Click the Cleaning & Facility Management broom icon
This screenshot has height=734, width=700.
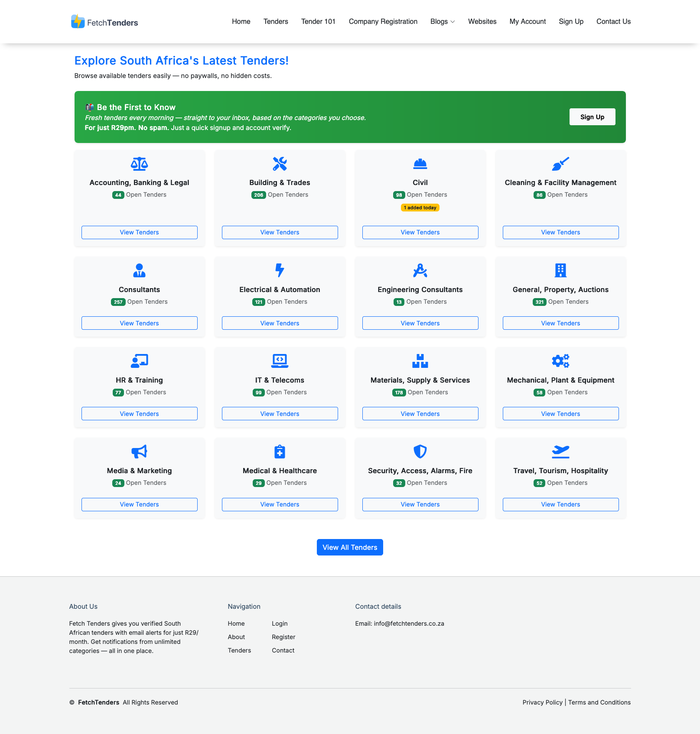click(x=560, y=164)
